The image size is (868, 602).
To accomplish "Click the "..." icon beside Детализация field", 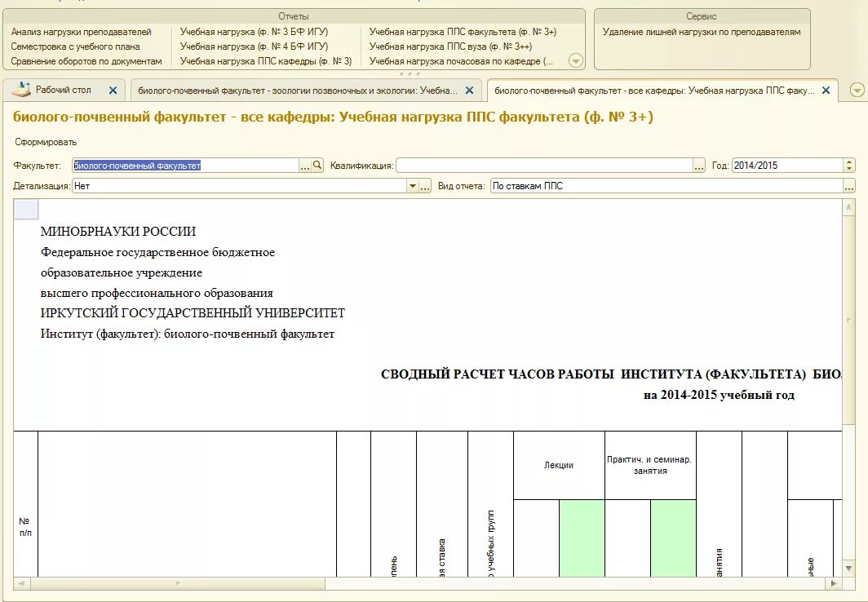I will [425, 185].
